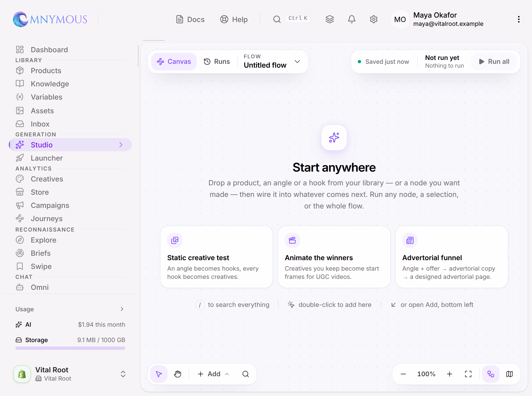This screenshot has width=532, height=396.
Task: Open Inbox in sidebar
Action: click(x=70, y=124)
